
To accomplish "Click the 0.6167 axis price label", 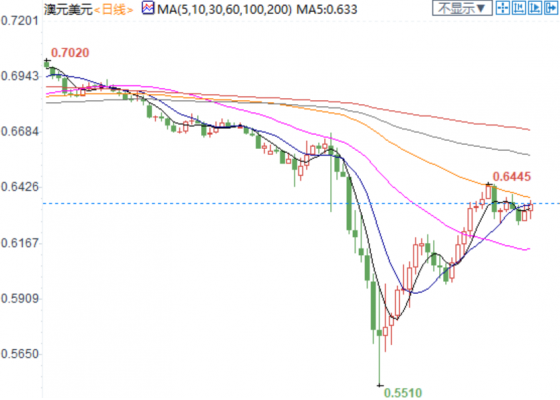I will click(x=20, y=243).
